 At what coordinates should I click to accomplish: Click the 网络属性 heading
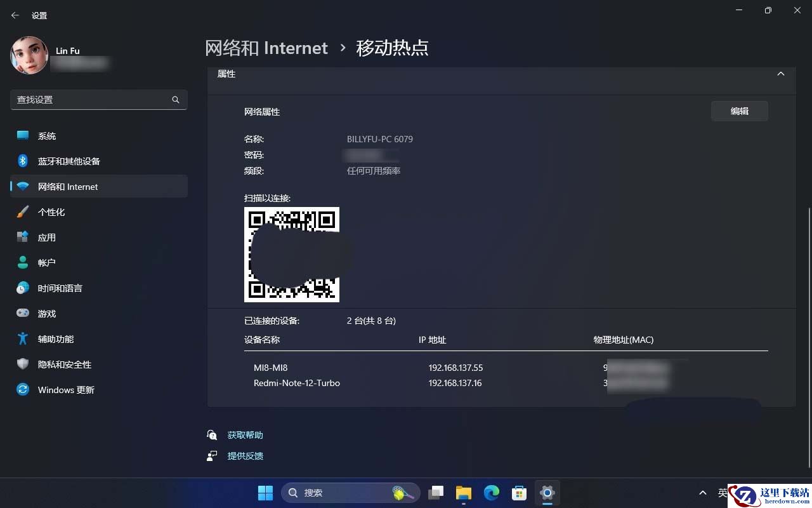pos(262,112)
